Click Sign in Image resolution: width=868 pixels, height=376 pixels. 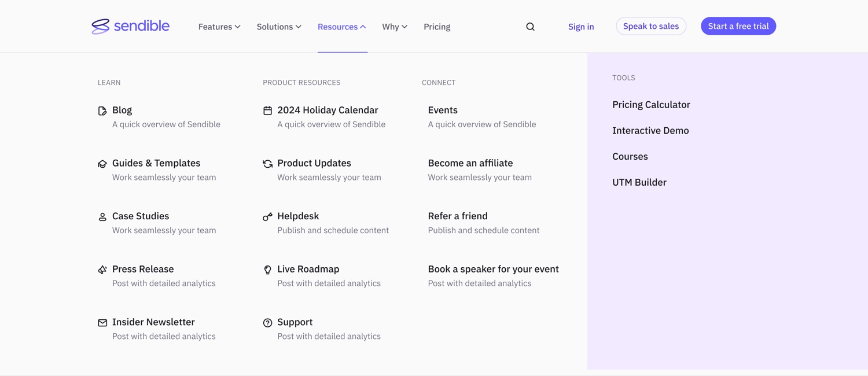tap(581, 27)
